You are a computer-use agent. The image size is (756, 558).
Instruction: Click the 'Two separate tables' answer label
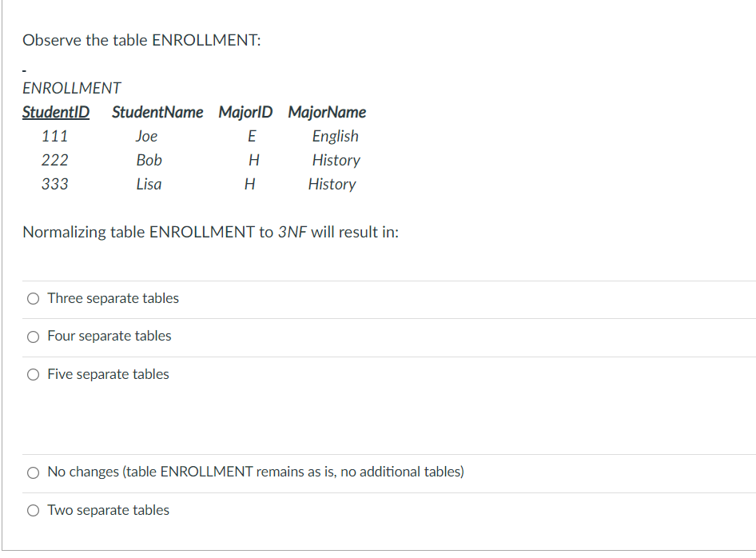click(x=108, y=510)
